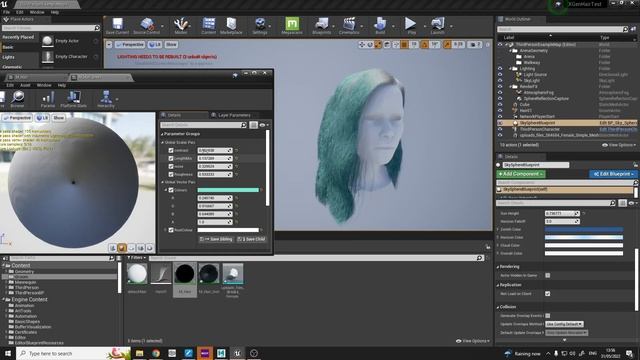Image resolution: width=640 pixels, height=360 pixels.
Task: Open Filters dropdown in Content Browser
Action: 137,258
